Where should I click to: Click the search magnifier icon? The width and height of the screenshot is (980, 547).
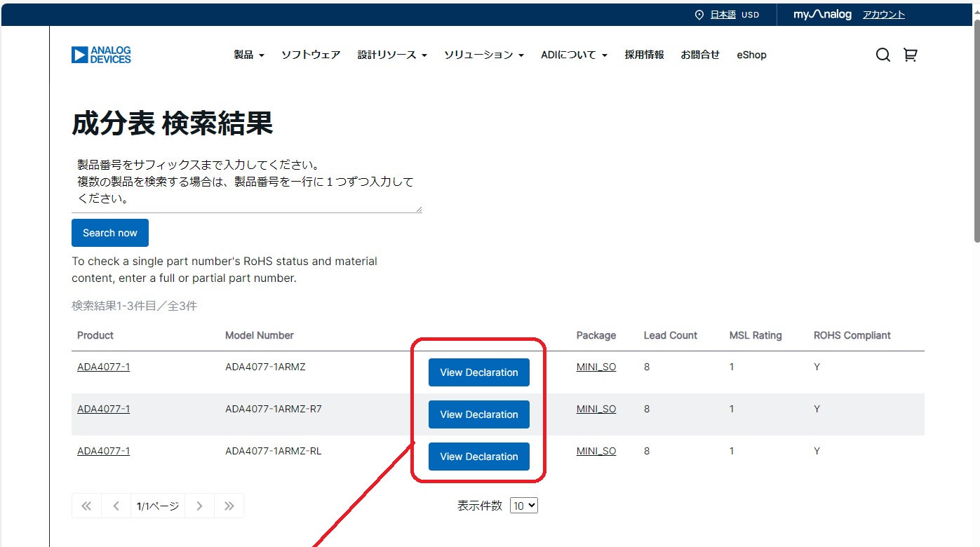pos(882,55)
